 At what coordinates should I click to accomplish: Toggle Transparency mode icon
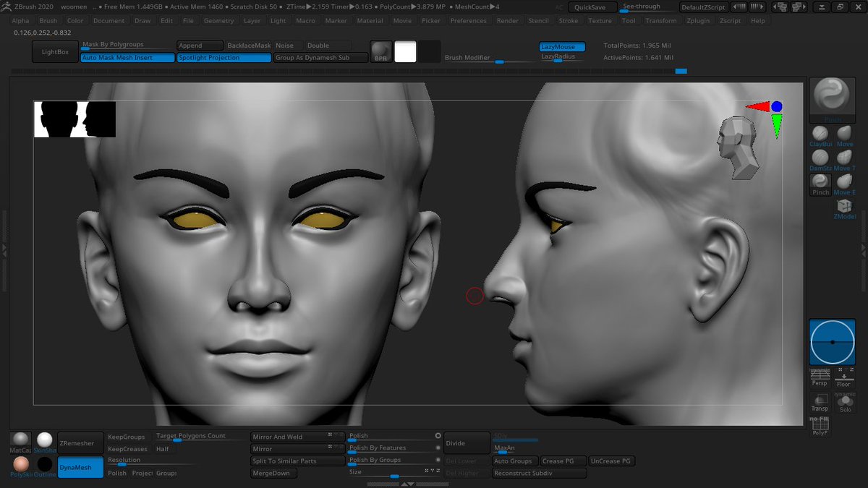coord(820,402)
